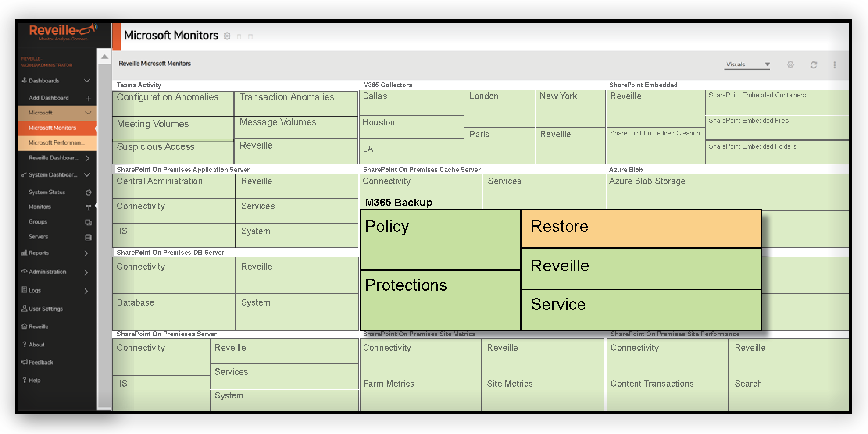
Task: Open Transaction Anomalies tile
Action: 296,103
